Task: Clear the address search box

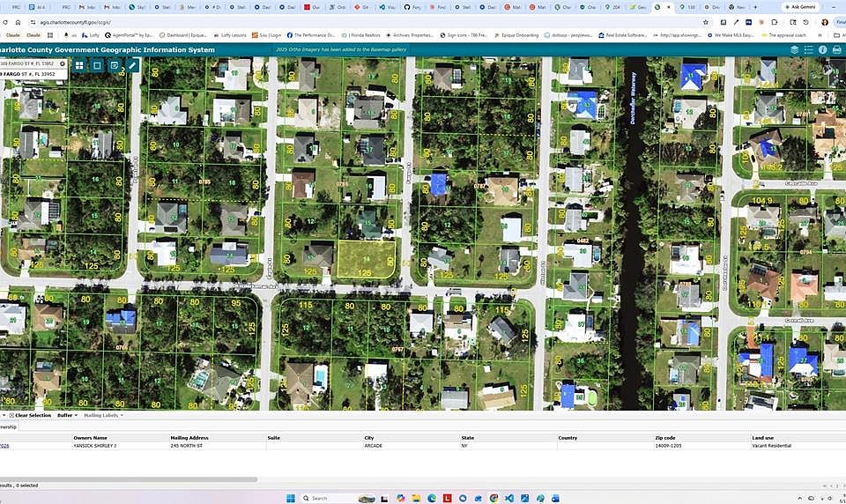Action: (x=62, y=63)
